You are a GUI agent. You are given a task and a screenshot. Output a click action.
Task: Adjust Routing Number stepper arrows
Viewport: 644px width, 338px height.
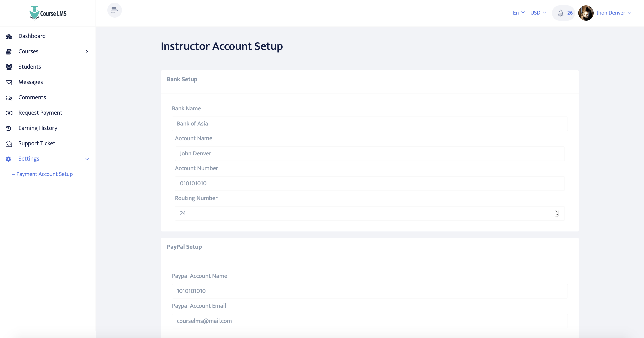556,213
